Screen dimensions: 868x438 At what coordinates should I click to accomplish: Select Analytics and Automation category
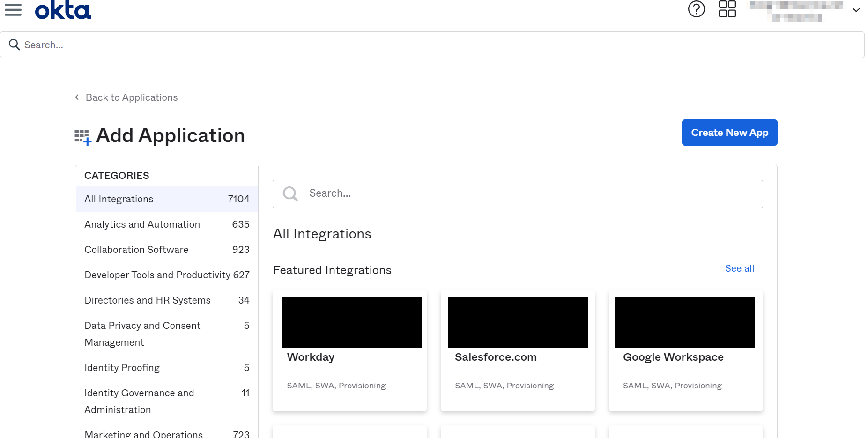(167, 224)
